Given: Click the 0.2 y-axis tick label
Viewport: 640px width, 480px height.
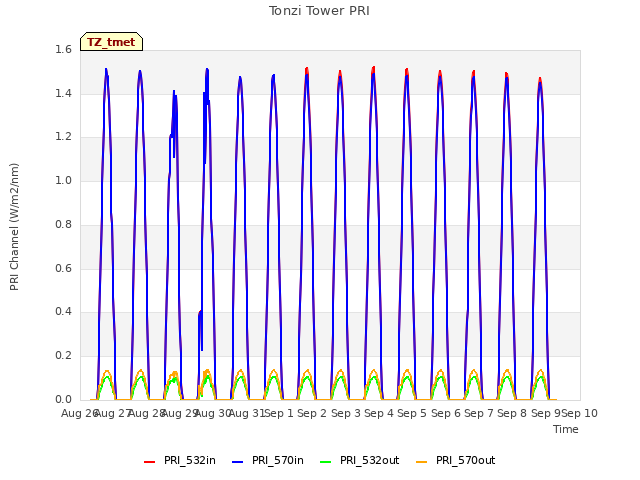Looking at the screenshot, I should pos(63,356).
